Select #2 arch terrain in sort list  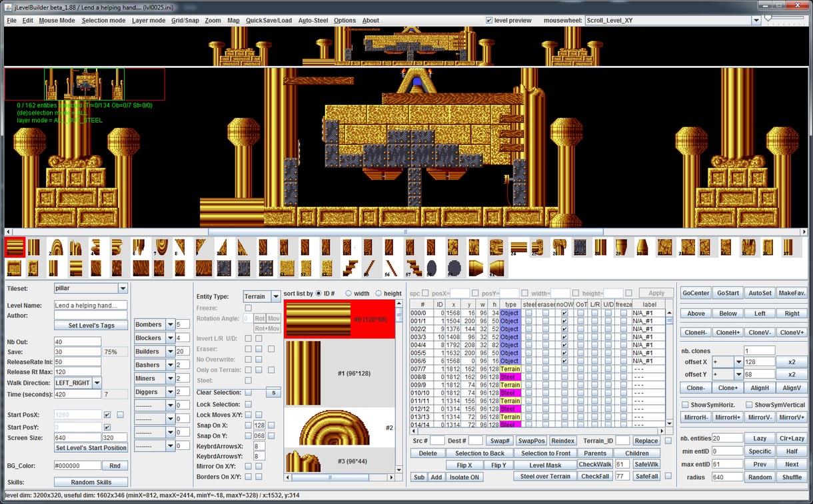[x=340, y=428]
